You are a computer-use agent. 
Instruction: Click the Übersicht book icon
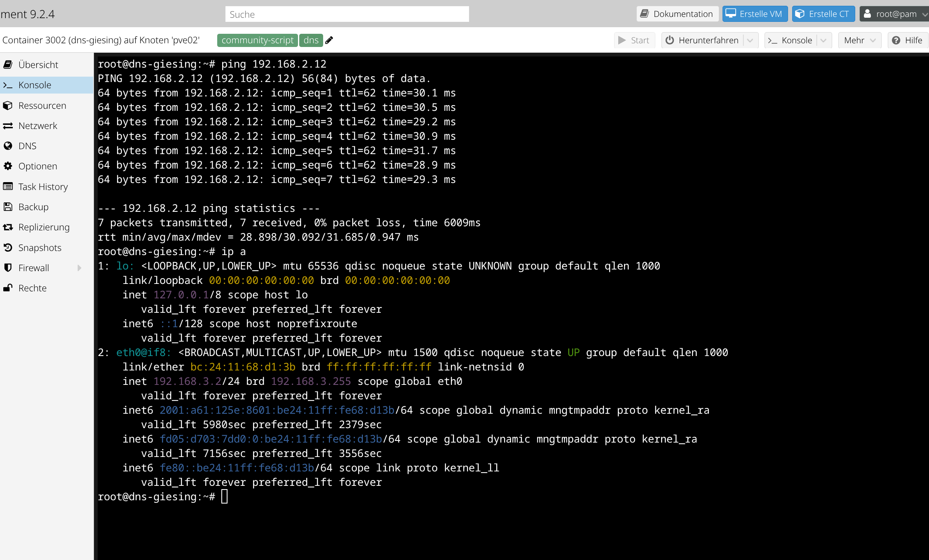pos(8,65)
